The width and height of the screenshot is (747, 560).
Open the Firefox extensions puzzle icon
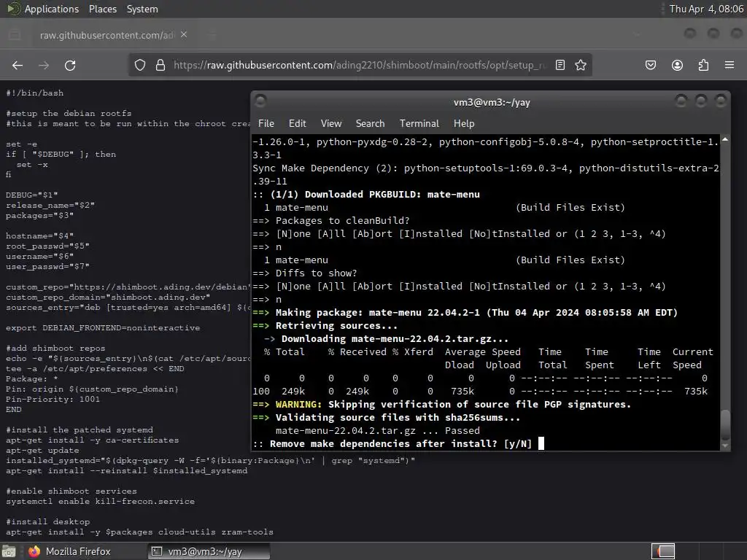703,65
